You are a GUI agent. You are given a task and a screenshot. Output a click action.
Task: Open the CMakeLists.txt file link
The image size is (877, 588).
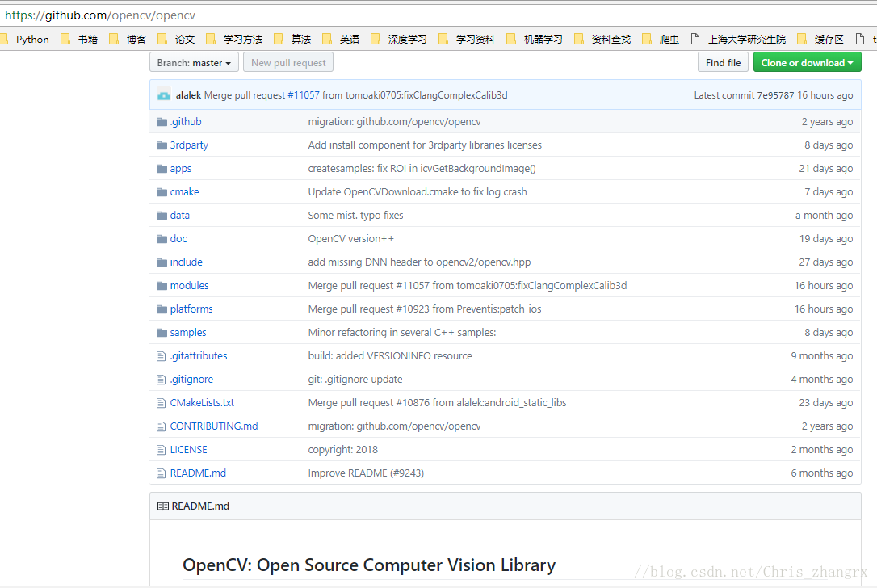[202, 403]
